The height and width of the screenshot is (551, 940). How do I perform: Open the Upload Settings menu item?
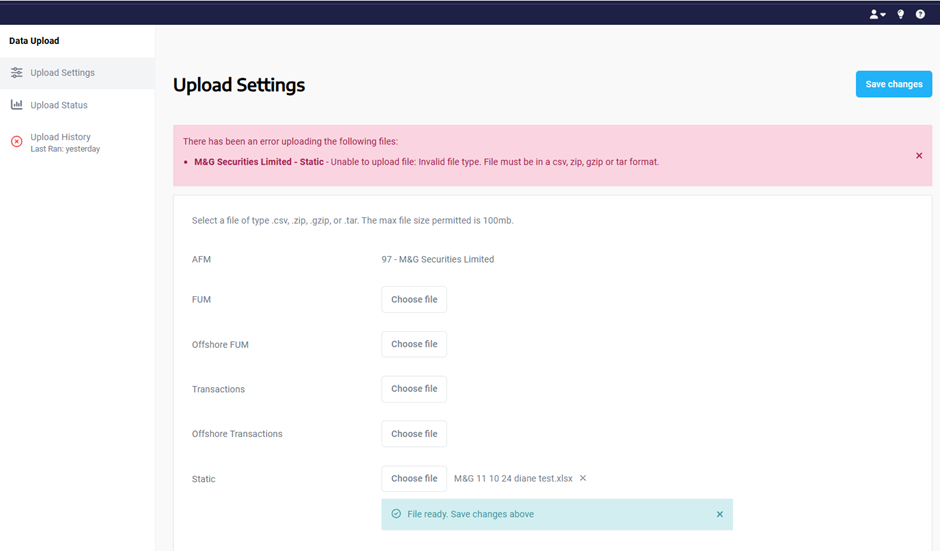[62, 73]
